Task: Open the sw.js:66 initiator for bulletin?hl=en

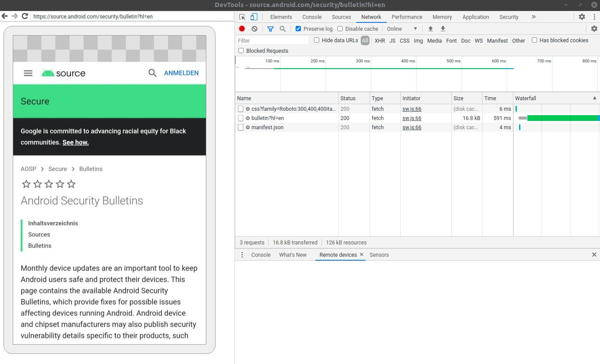Action: click(412, 118)
